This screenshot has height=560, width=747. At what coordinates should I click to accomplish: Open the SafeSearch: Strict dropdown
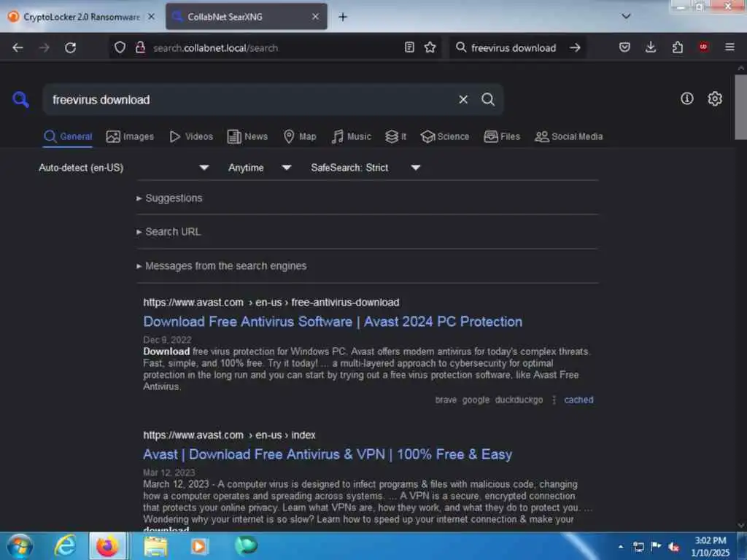(x=365, y=168)
